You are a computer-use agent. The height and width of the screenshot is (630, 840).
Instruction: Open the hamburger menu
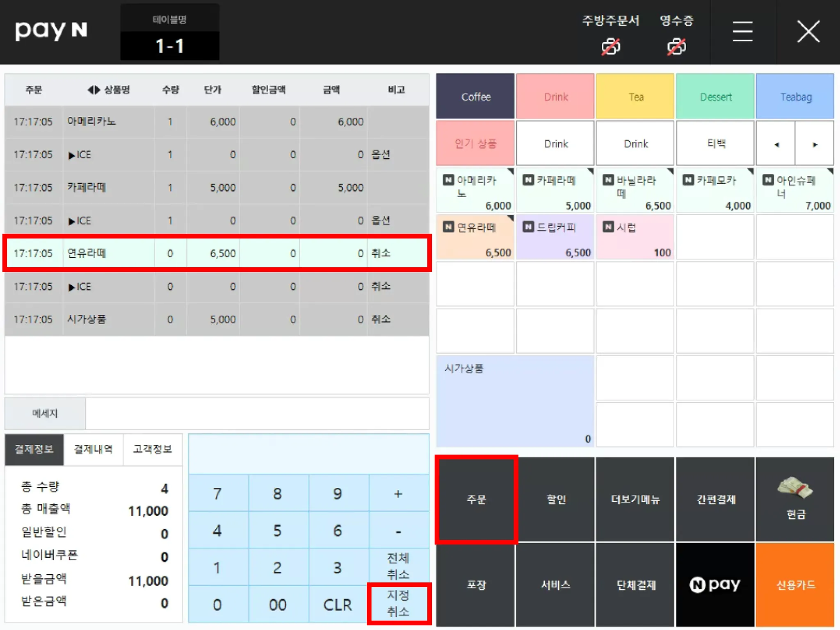coord(742,32)
